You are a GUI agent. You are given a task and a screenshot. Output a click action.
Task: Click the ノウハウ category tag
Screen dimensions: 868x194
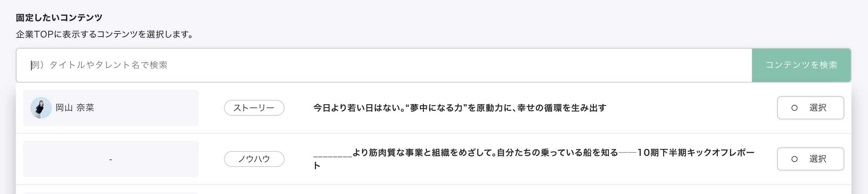254,159
